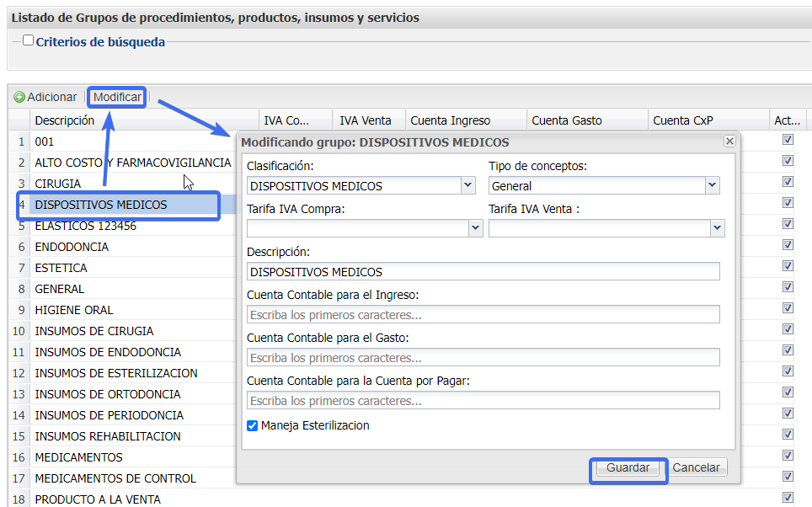Image resolution: width=812 pixels, height=507 pixels.
Task: Select the ENDODONCIA row in list
Action: click(72, 247)
